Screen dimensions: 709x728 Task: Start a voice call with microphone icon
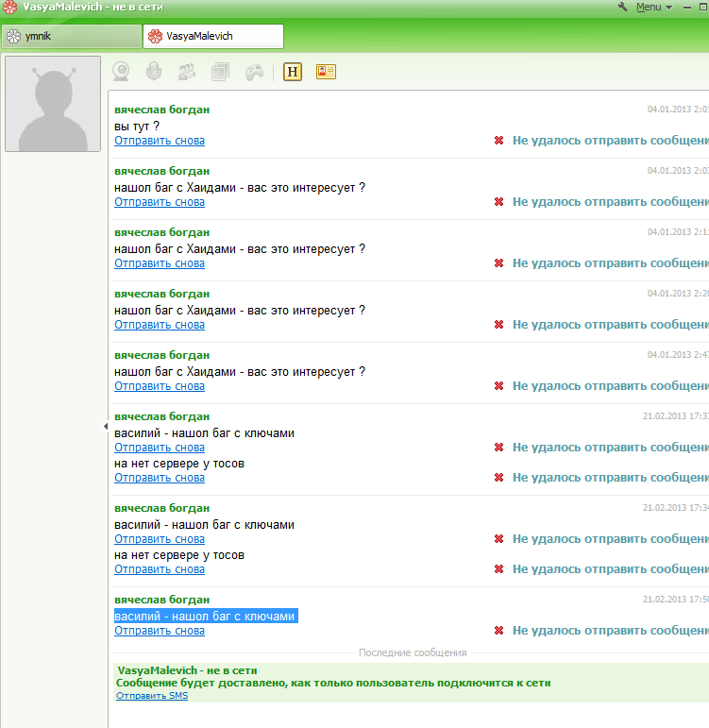(154, 72)
